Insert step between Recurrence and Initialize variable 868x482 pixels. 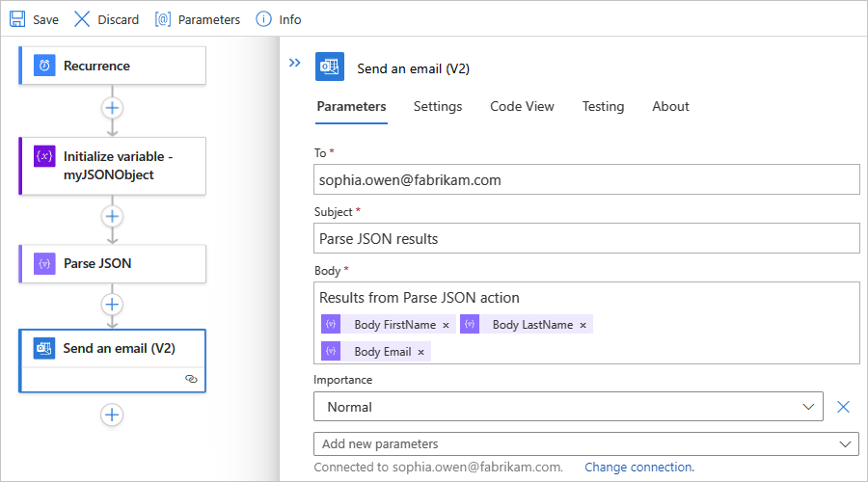click(x=112, y=108)
